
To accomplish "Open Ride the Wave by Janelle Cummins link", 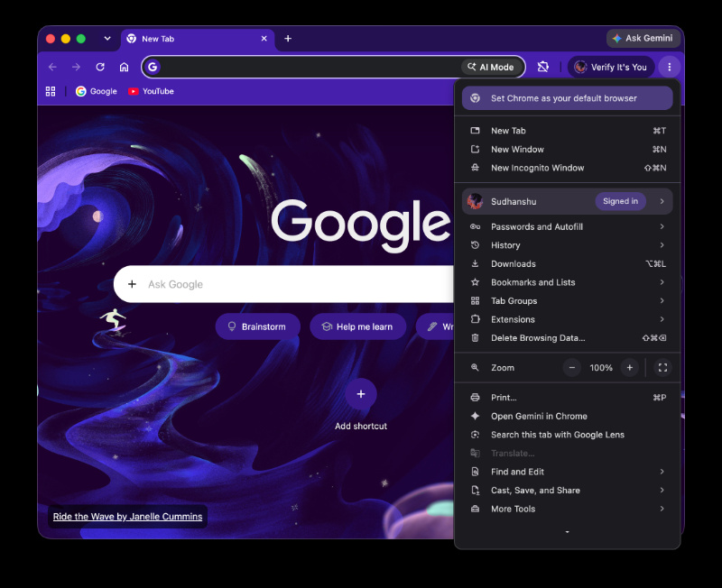I will click(127, 516).
